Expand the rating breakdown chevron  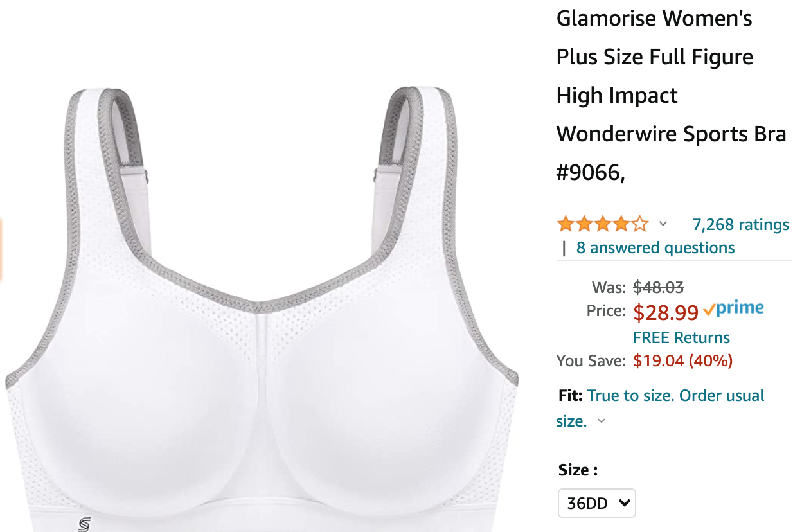coord(663,224)
